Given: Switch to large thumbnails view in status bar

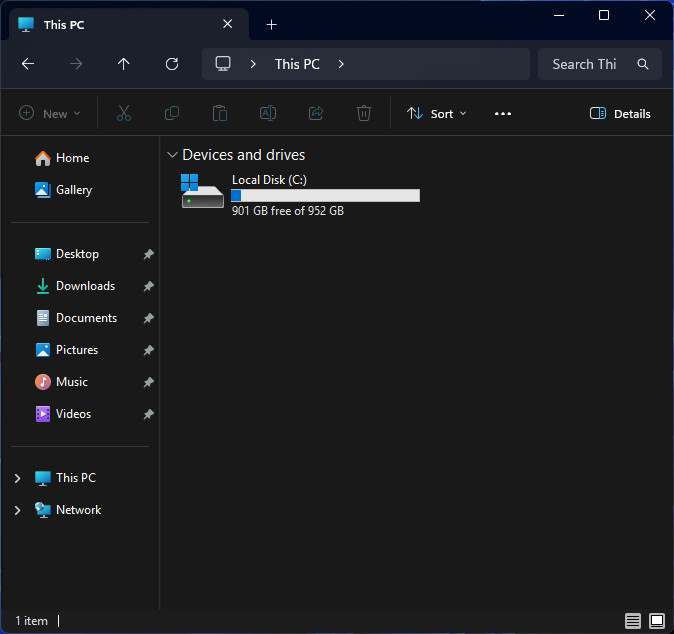Looking at the screenshot, I should 657,621.
